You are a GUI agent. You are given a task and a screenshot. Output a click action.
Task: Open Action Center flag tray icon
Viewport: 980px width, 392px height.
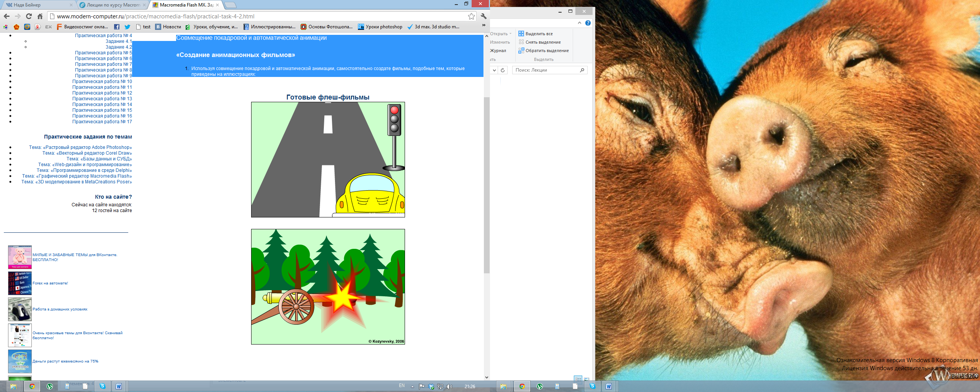click(421, 386)
